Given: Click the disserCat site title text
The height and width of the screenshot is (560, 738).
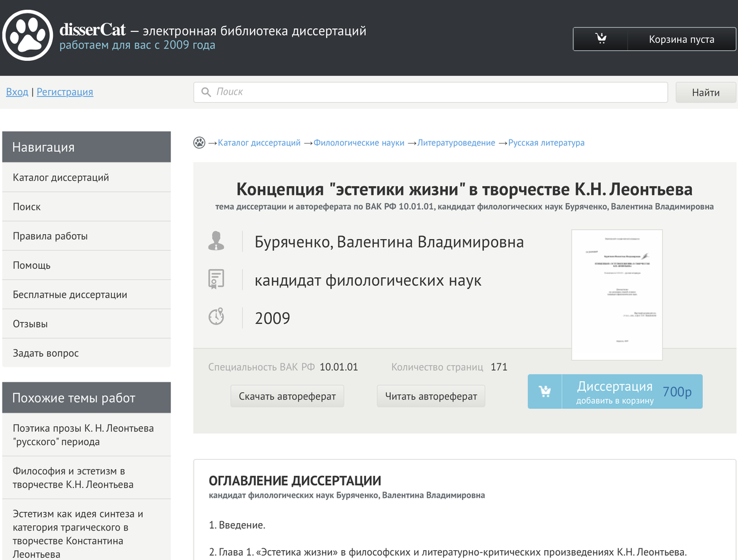Looking at the screenshot, I should click(x=93, y=30).
